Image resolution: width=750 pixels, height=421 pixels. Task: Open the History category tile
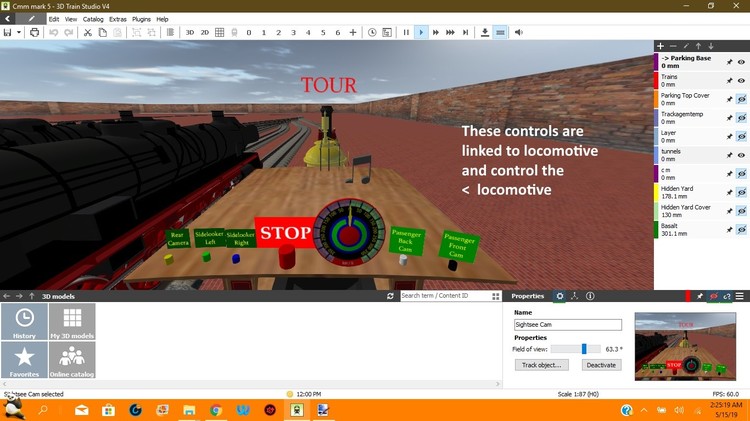click(x=24, y=322)
